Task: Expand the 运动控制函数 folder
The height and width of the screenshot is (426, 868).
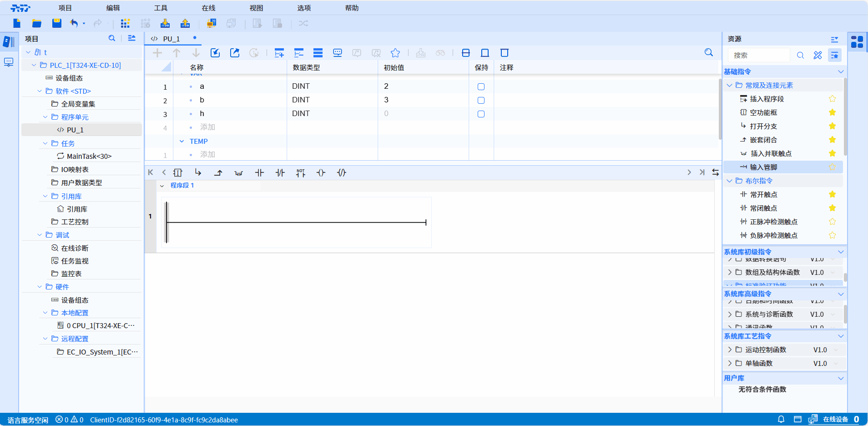Action: (x=730, y=350)
